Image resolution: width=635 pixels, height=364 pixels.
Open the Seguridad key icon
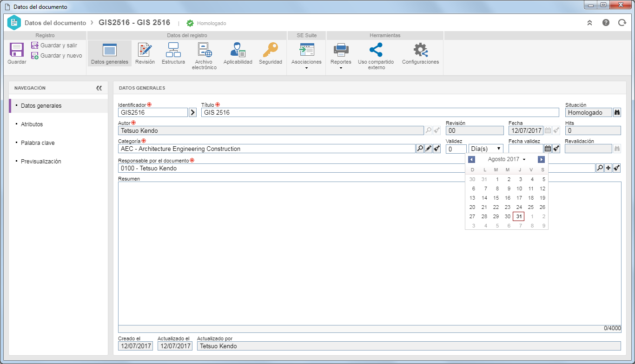point(270,50)
